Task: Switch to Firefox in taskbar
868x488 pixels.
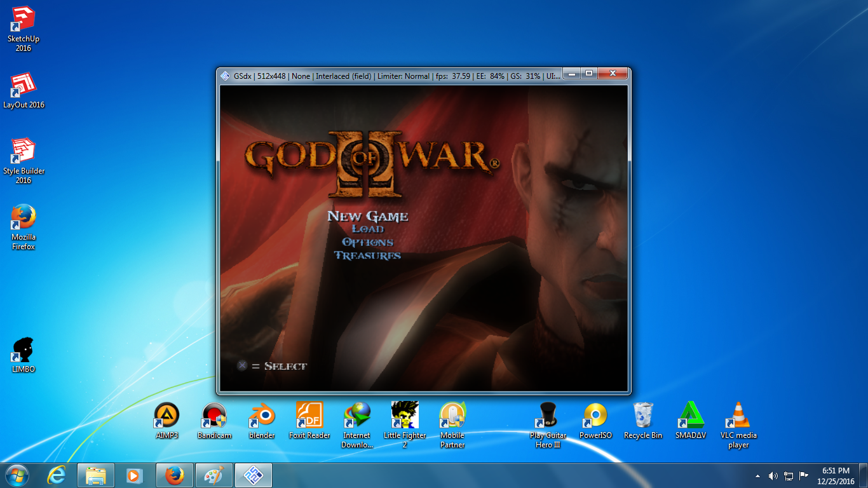Action: [x=174, y=475]
